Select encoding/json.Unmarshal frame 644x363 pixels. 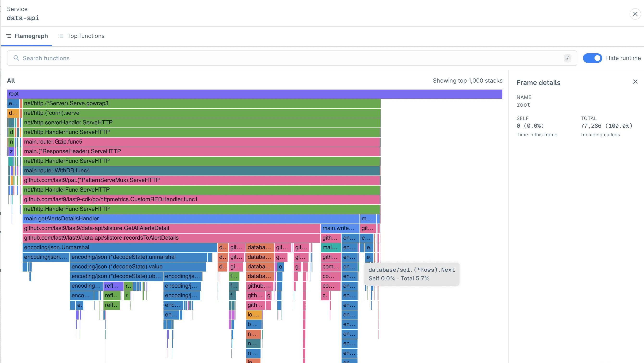120,248
